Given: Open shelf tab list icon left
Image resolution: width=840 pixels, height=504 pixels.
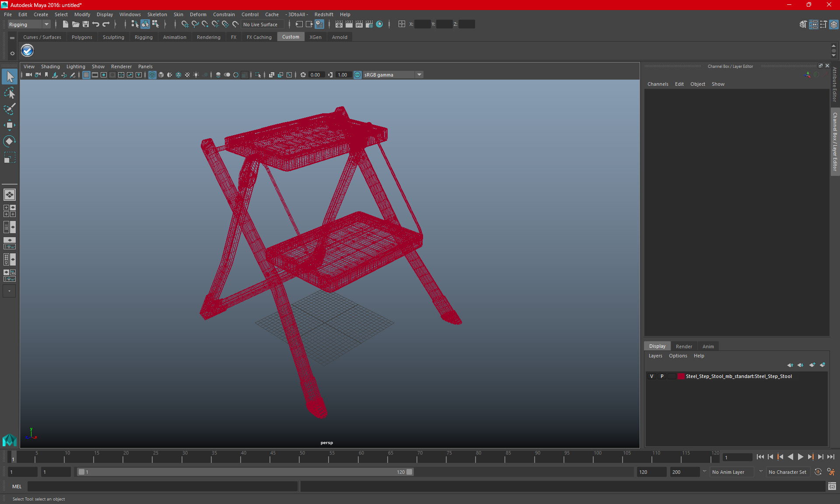Looking at the screenshot, I should (x=12, y=38).
